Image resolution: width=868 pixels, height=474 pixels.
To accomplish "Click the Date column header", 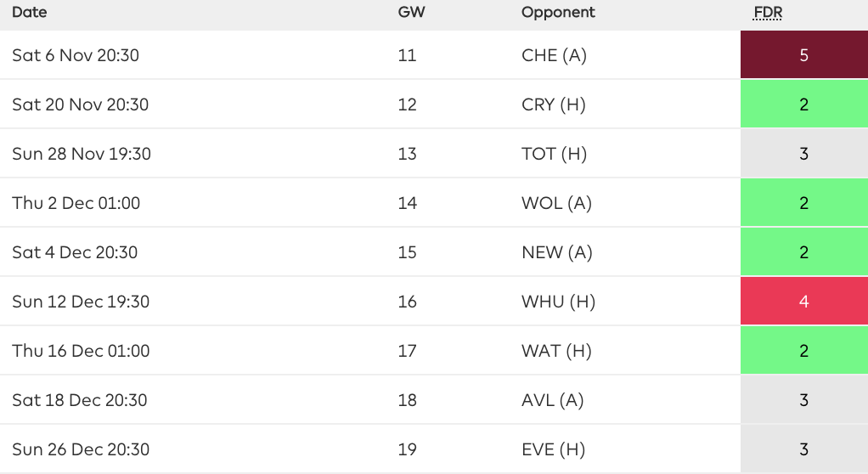I will coord(30,13).
